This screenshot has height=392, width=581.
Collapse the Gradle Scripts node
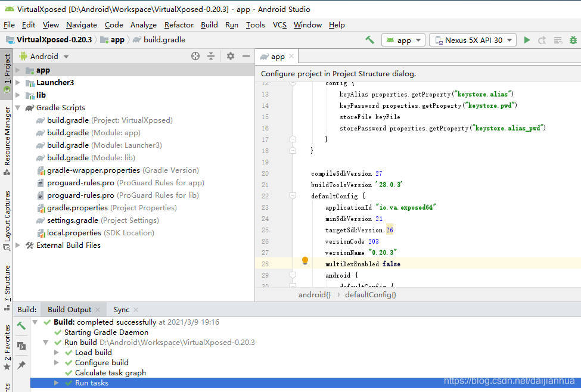18,107
